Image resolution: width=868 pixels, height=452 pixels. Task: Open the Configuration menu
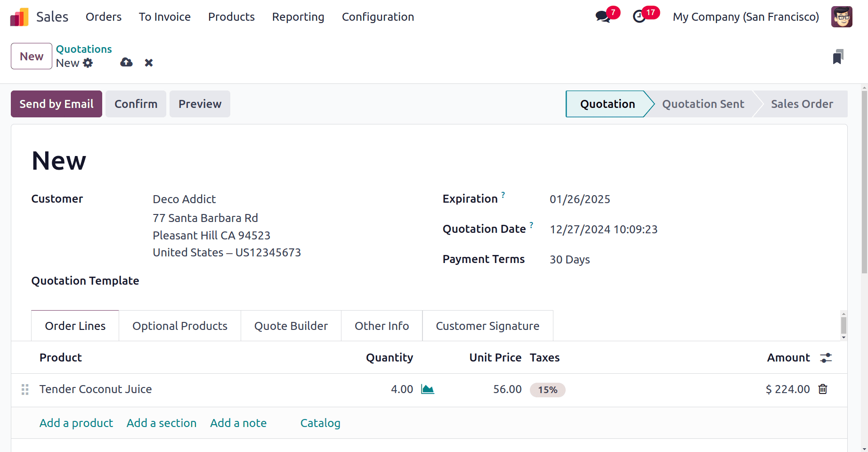click(378, 17)
